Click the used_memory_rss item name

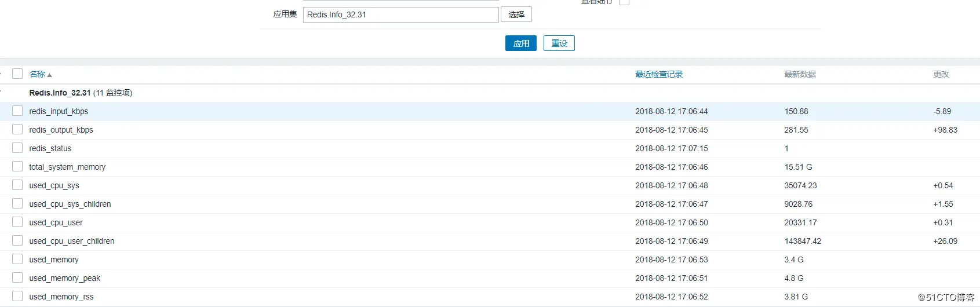click(61, 297)
